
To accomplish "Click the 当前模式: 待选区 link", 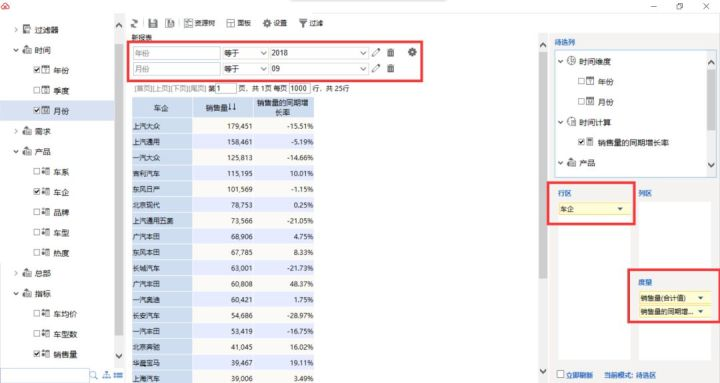I will click(630, 375).
